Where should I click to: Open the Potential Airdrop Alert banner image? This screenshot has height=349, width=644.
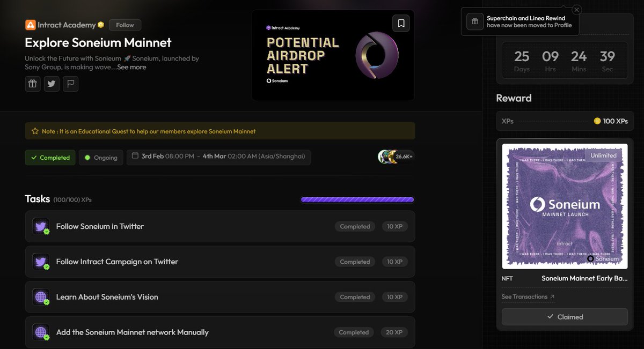[x=333, y=55]
